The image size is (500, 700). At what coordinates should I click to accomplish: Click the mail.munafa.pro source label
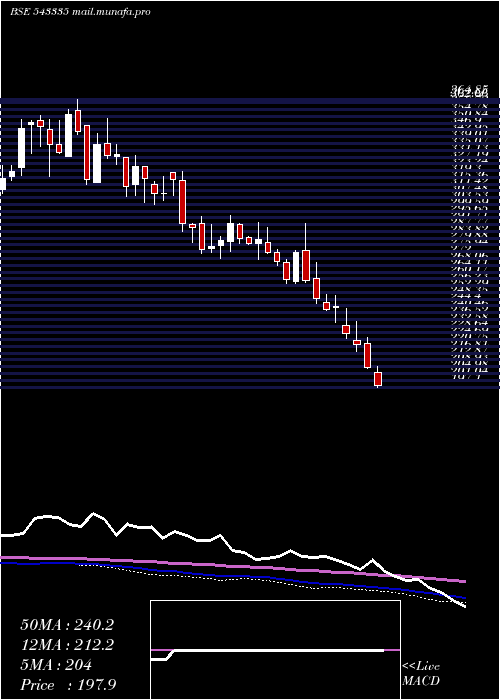110,12
